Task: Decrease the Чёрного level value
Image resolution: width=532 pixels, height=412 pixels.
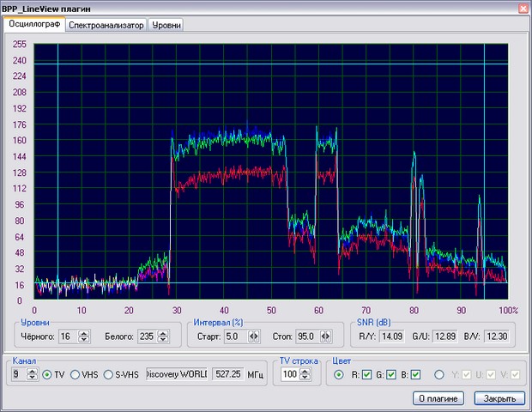Action: point(84,339)
